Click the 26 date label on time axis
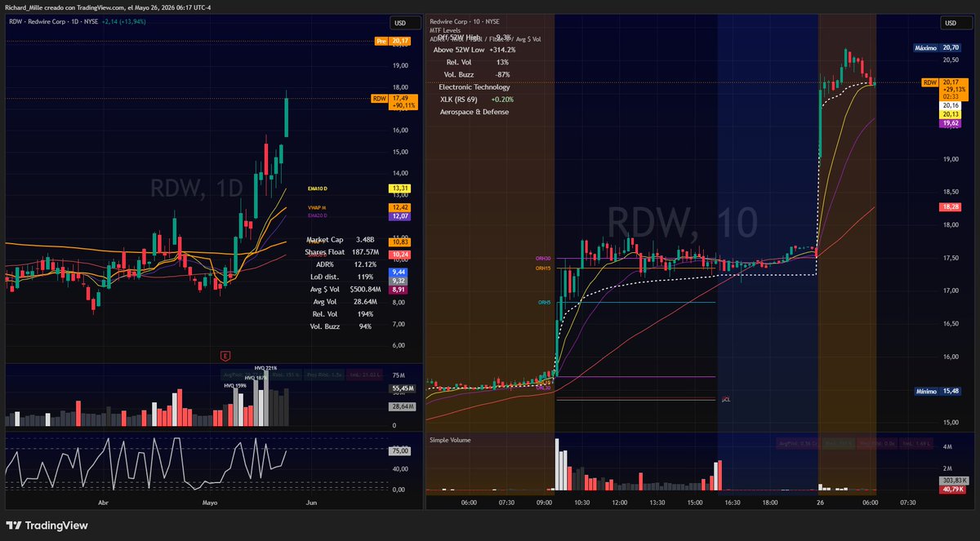This screenshot has height=541, width=980. 820,503
